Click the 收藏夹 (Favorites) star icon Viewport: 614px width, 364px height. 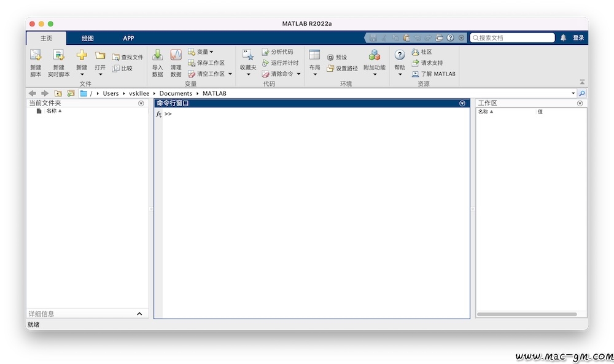[x=248, y=55]
